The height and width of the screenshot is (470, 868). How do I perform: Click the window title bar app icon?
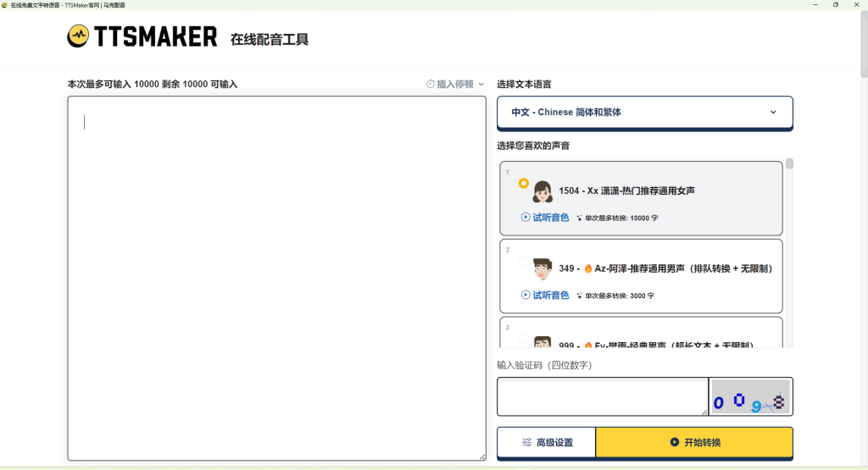coord(4,4)
